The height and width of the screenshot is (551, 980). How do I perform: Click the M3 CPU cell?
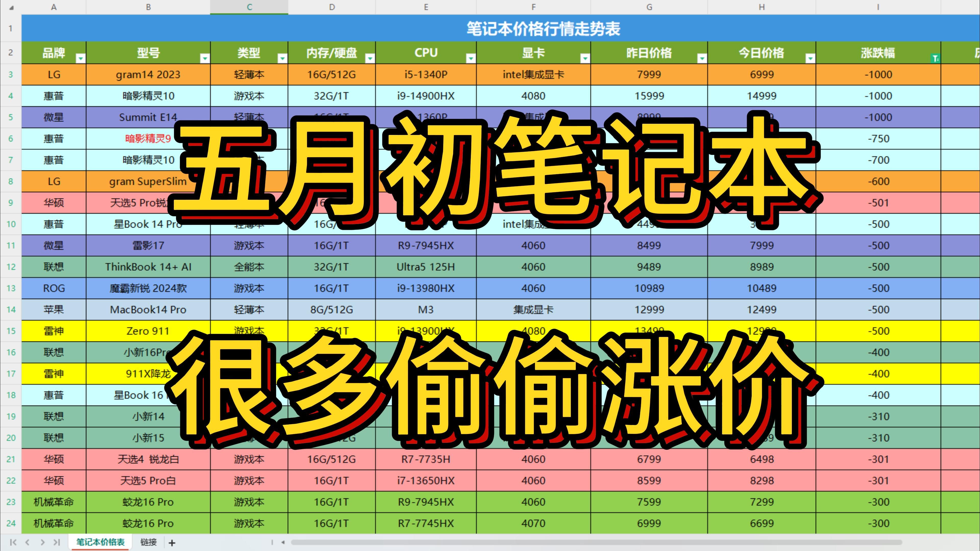426,309
